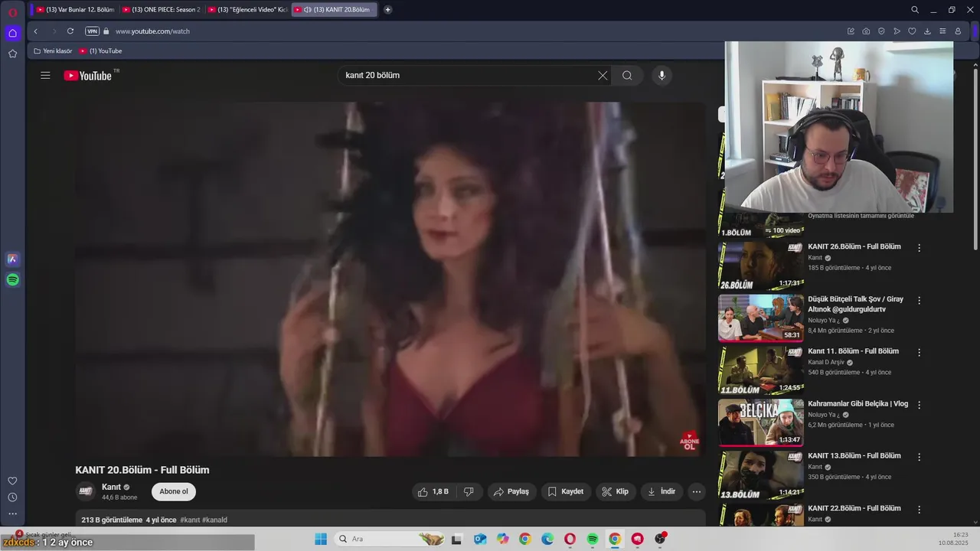The image size is (980, 551).
Task: Share video with Paylaş button
Action: pyautogui.click(x=511, y=491)
